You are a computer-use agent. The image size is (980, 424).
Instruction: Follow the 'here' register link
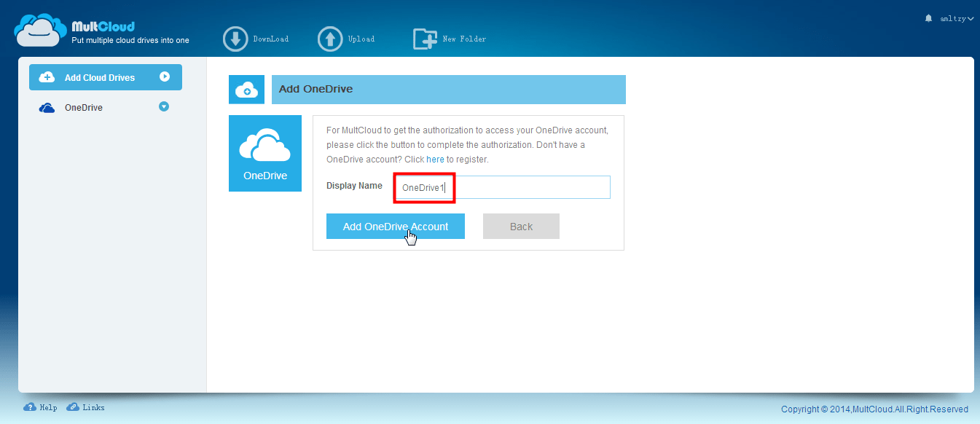point(435,159)
